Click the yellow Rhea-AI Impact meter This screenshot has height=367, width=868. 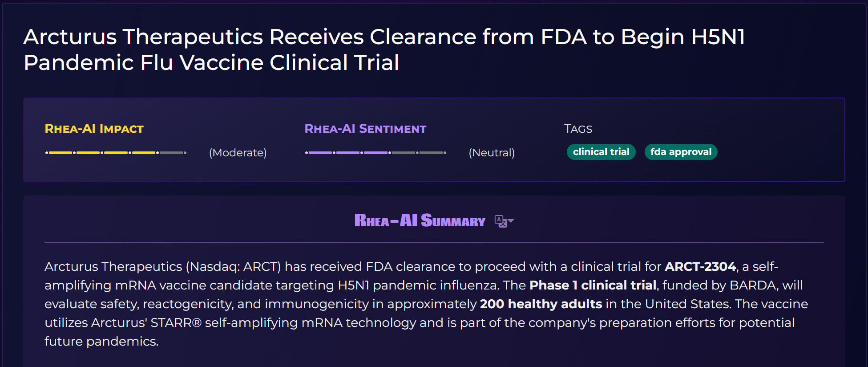pyautogui.click(x=116, y=153)
